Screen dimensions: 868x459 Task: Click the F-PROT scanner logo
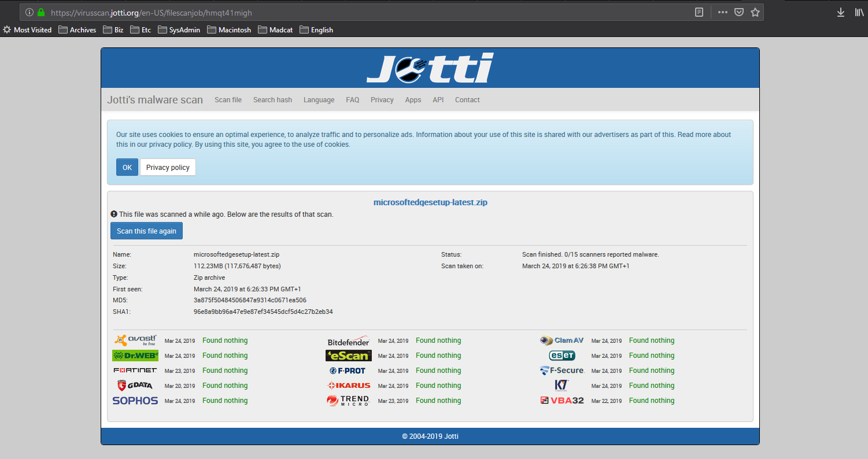pyautogui.click(x=348, y=371)
